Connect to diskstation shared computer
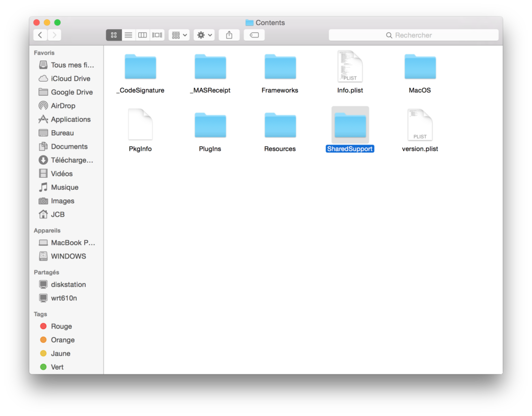This screenshot has width=532, height=416. click(66, 284)
